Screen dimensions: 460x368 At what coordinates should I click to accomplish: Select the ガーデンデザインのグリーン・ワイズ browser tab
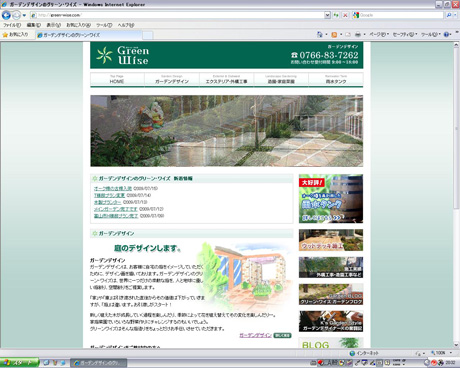click(89, 35)
